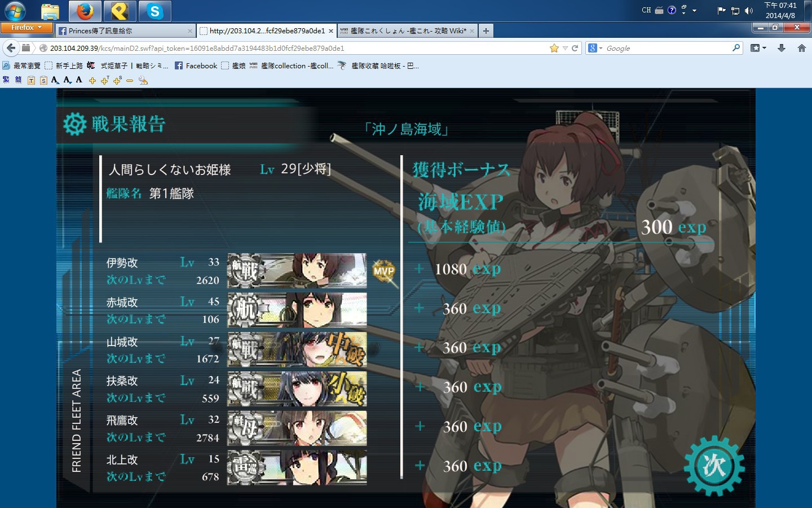Click the yellow minus toolbar icon
This screenshot has height=508, width=812.
coord(130,81)
